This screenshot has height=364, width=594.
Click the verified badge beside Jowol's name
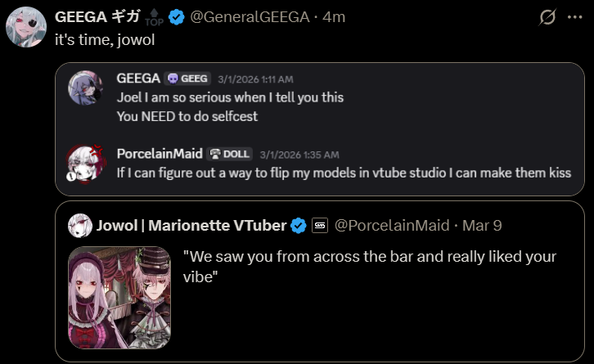coord(299,226)
